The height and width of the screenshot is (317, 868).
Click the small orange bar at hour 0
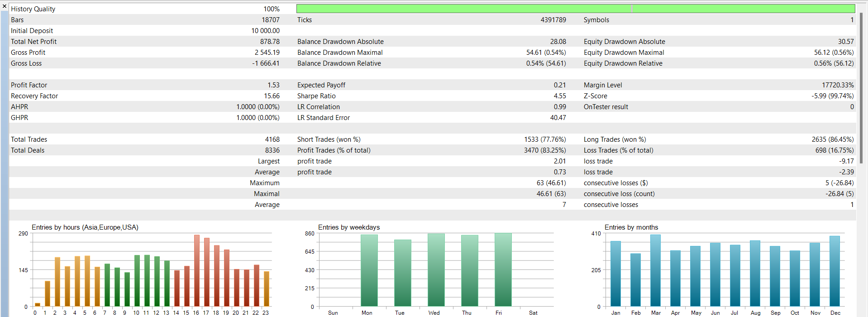click(38, 304)
